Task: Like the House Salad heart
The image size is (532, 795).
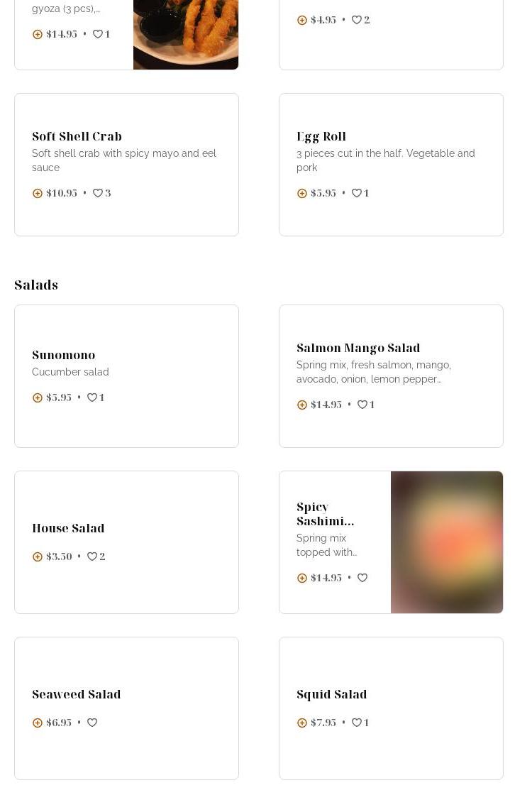Action: [92, 556]
